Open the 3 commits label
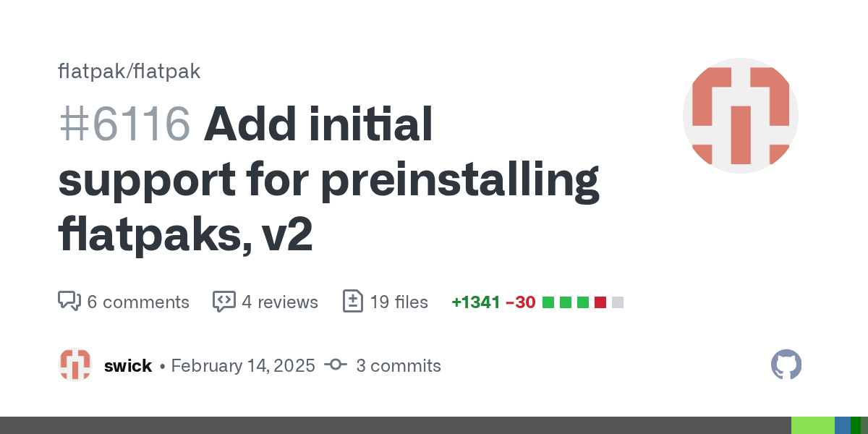Viewport: 868px width, 434px height. point(399,365)
